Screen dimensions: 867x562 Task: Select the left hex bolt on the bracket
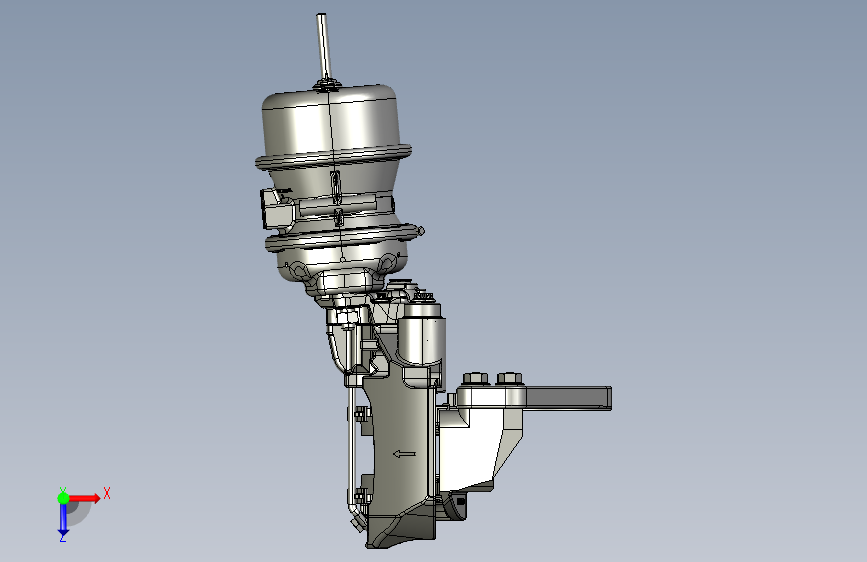(476, 379)
